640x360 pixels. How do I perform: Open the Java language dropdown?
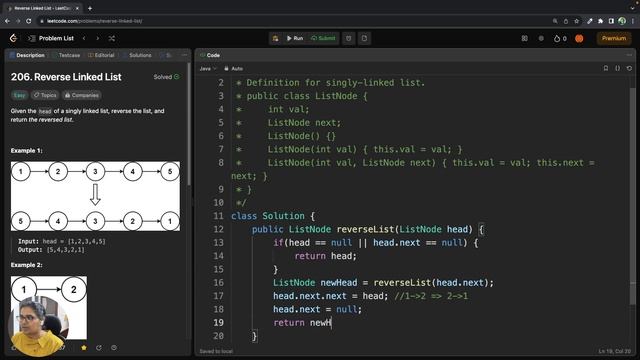[x=208, y=69]
